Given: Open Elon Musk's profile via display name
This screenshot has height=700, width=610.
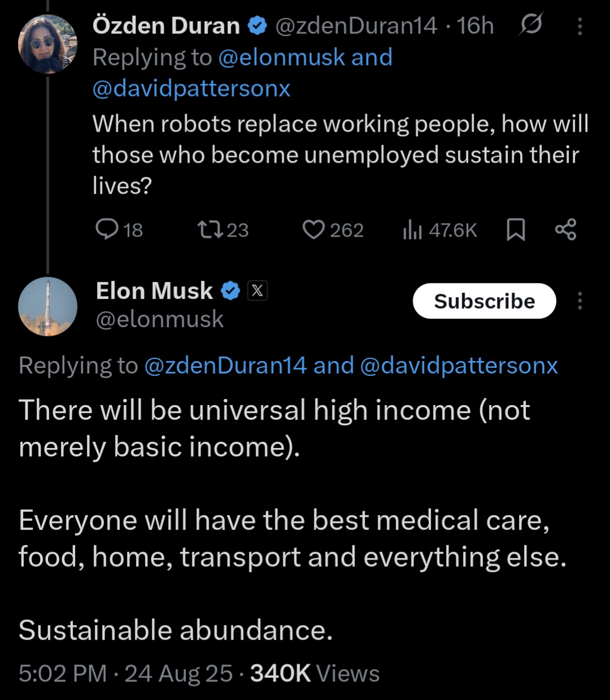Looking at the screenshot, I should coord(154,291).
